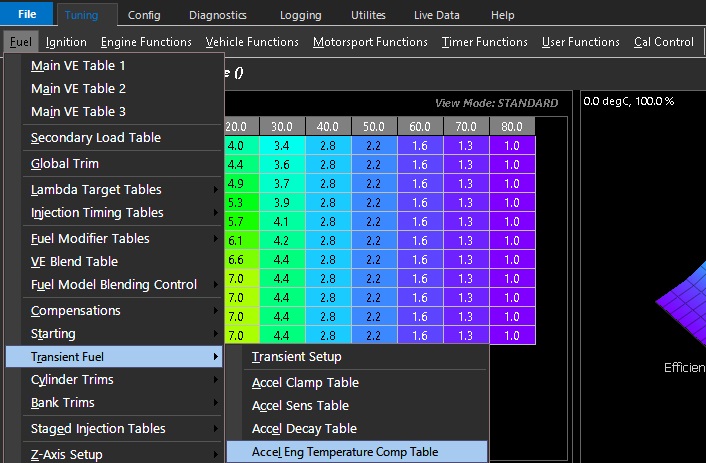Open the Diagnostics tab

tap(218, 15)
